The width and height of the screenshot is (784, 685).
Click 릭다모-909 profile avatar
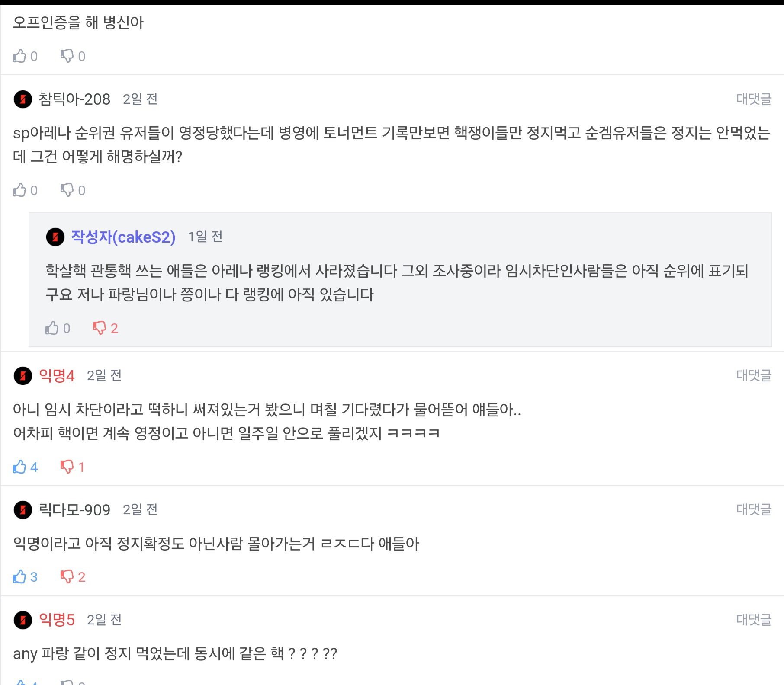pos(23,510)
